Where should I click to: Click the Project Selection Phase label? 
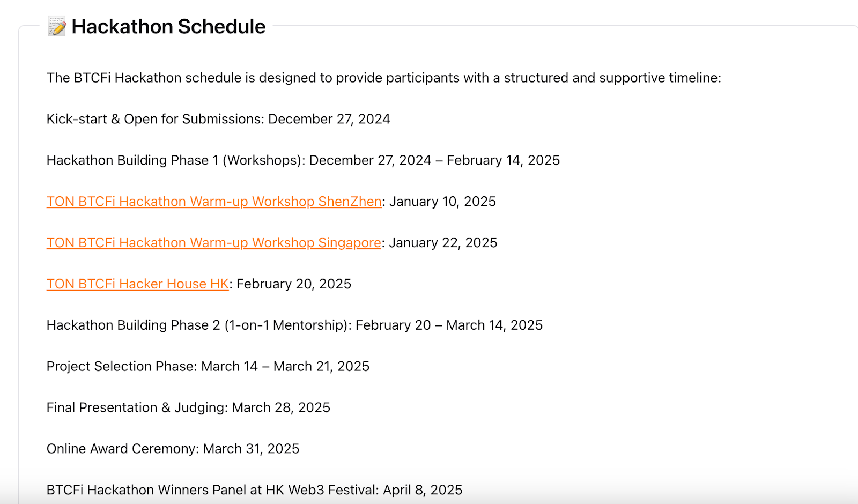pos(122,367)
